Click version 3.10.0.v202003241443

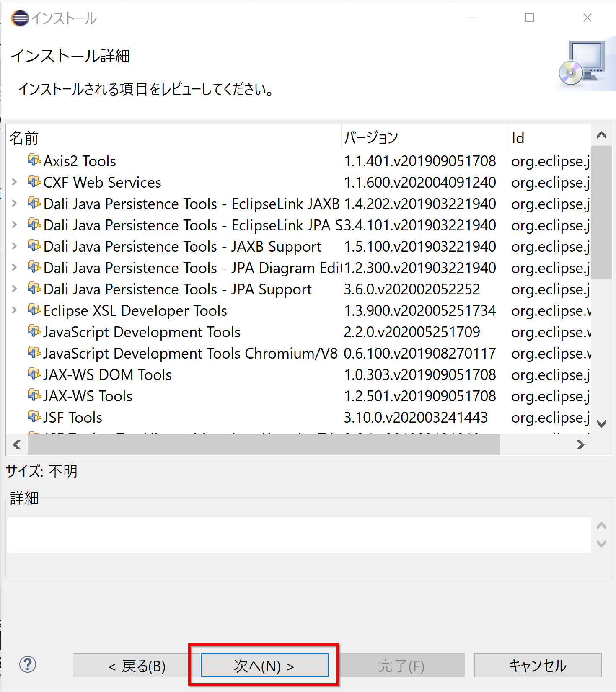416,418
